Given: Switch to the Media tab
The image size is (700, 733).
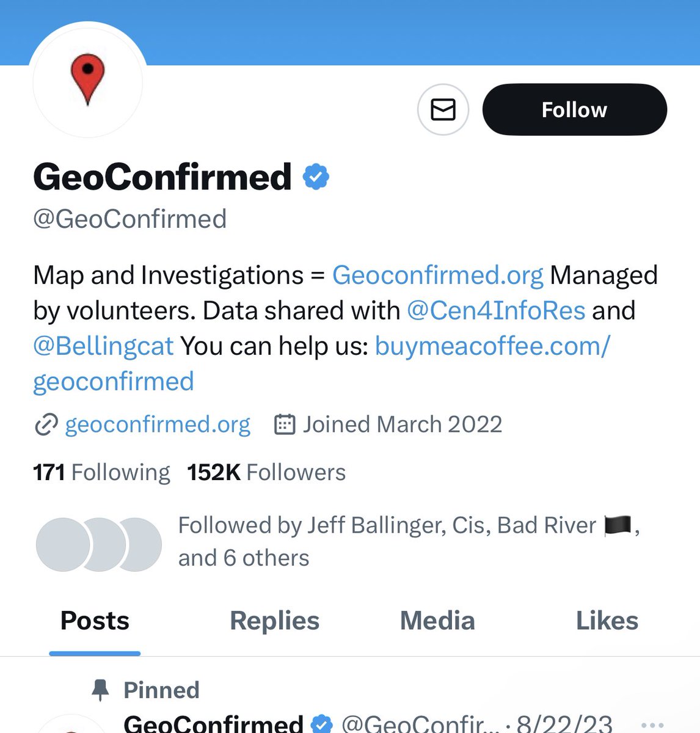Looking at the screenshot, I should (x=437, y=621).
